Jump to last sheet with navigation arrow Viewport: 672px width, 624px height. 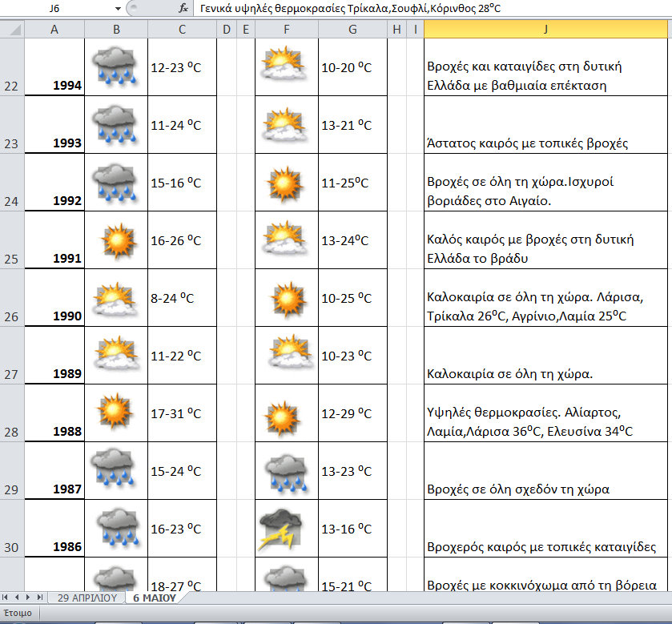(x=39, y=598)
